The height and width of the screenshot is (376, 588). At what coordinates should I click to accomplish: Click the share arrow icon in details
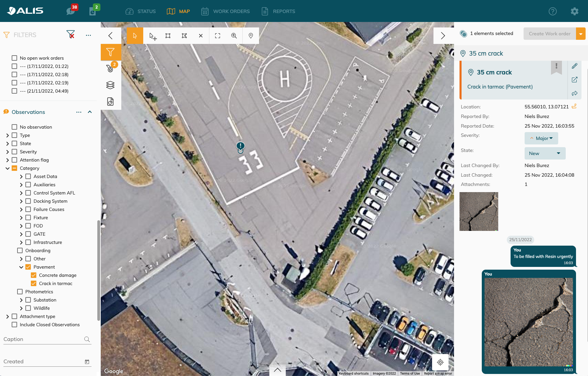[575, 93]
